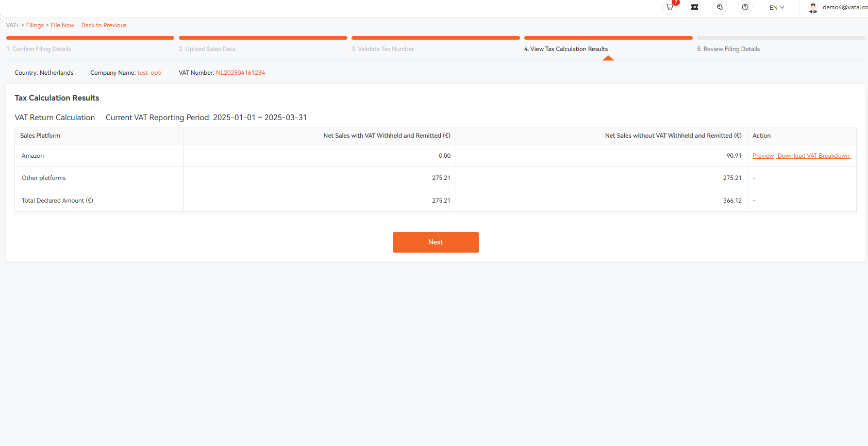Click the File Now breadcrumb
The width and height of the screenshot is (868, 446).
[x=62, y=25]
